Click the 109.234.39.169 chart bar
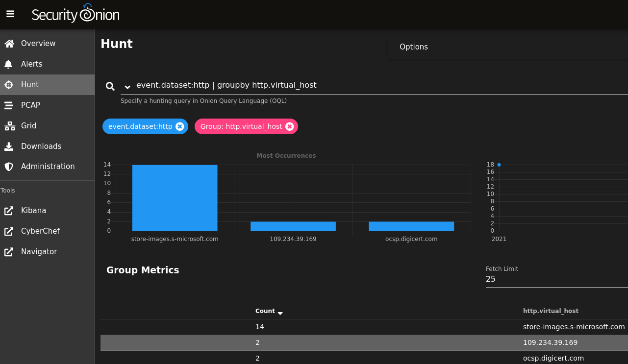This screenshot has height=364, width=628. tap(293, 226)
